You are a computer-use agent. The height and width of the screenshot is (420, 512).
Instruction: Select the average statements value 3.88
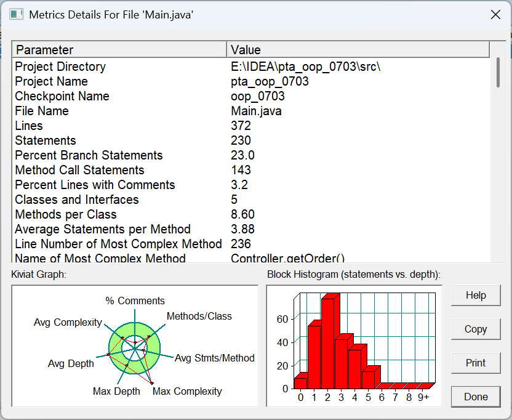[242, 229]
